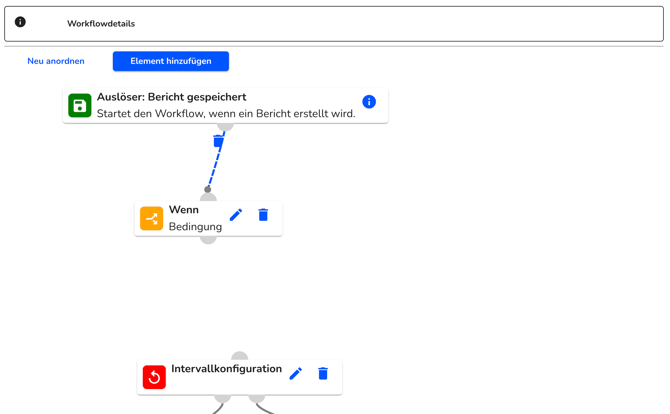Edit the Intervallkonfiguration node with the pencil icon
Viewport: 670px width, 414px height.
pos(296,373)
